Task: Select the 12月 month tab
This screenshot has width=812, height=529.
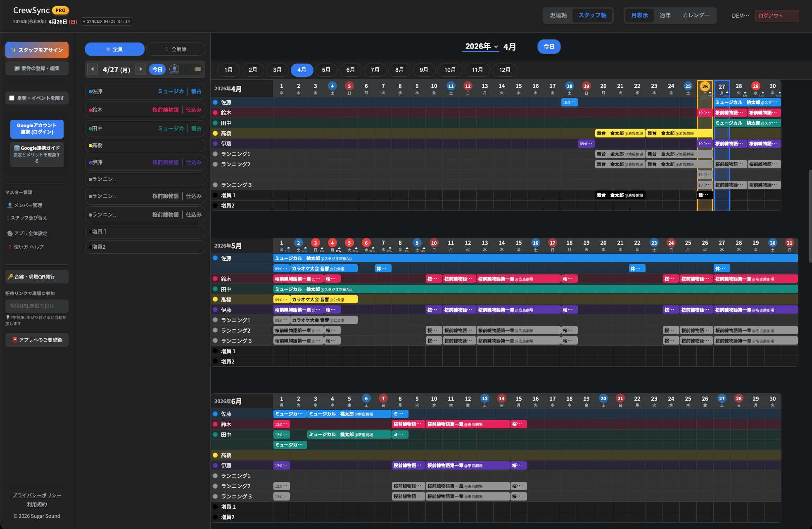Action: coord(505,70)
